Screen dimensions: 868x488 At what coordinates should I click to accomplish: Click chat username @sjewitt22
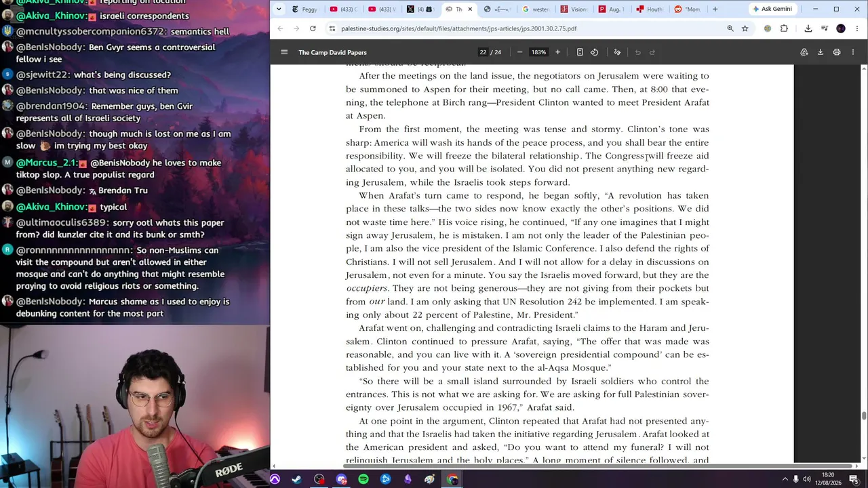[43, 75]
